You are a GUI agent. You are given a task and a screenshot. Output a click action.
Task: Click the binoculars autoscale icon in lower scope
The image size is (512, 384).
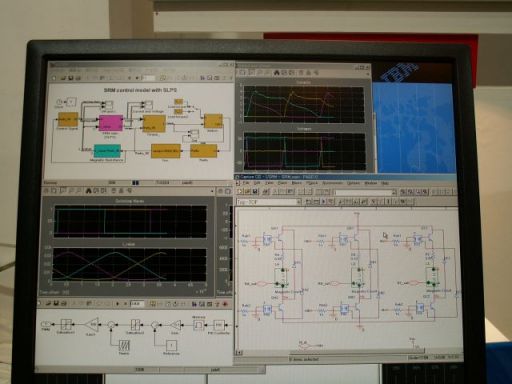coord(89,191)
